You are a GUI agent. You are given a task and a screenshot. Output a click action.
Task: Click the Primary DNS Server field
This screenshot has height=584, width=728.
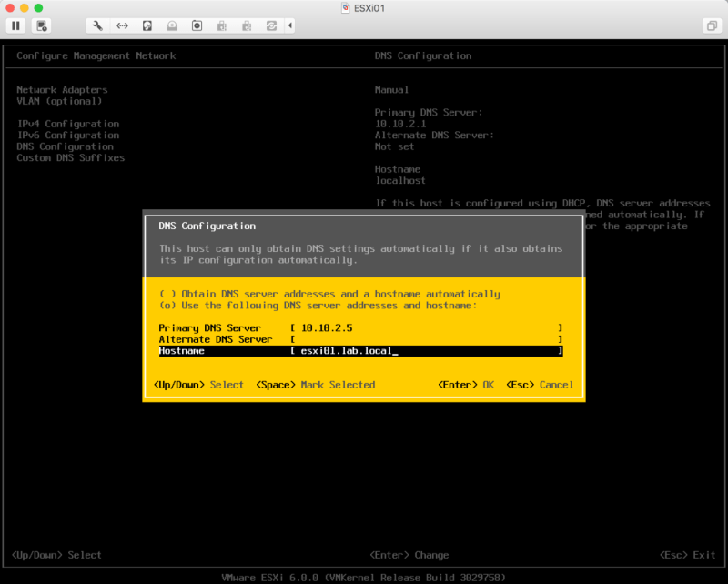click(x=426, y=327)
